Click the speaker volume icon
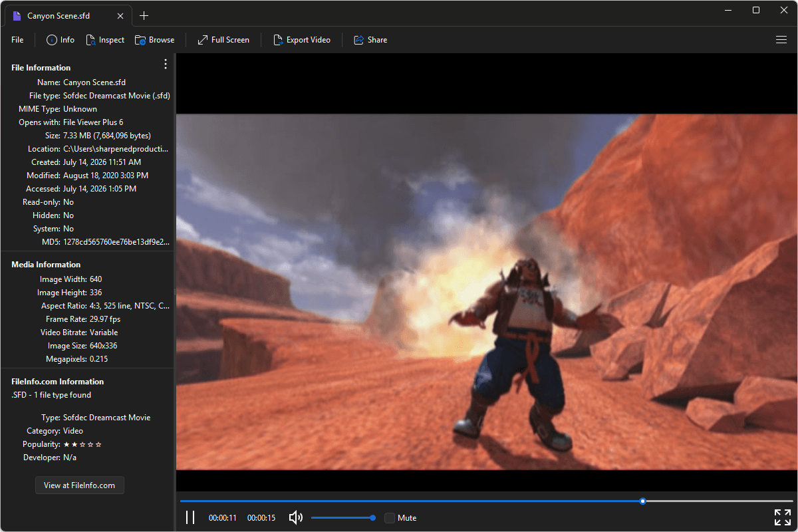 click(x=296, y=517)
